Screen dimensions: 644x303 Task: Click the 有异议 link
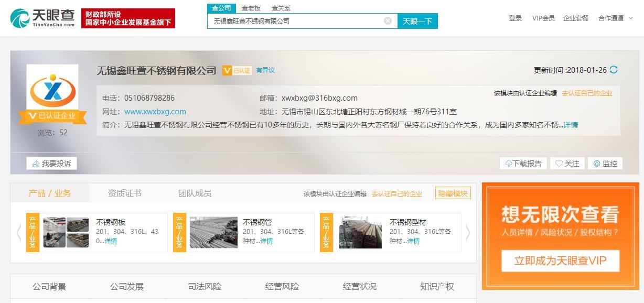tap(265, 70)
